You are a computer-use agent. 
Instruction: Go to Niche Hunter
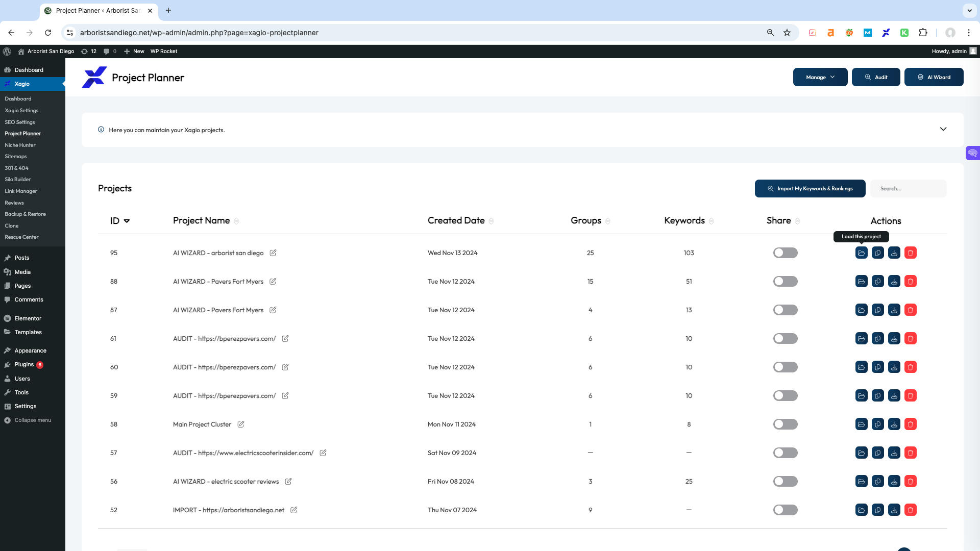tap(20, 145)
